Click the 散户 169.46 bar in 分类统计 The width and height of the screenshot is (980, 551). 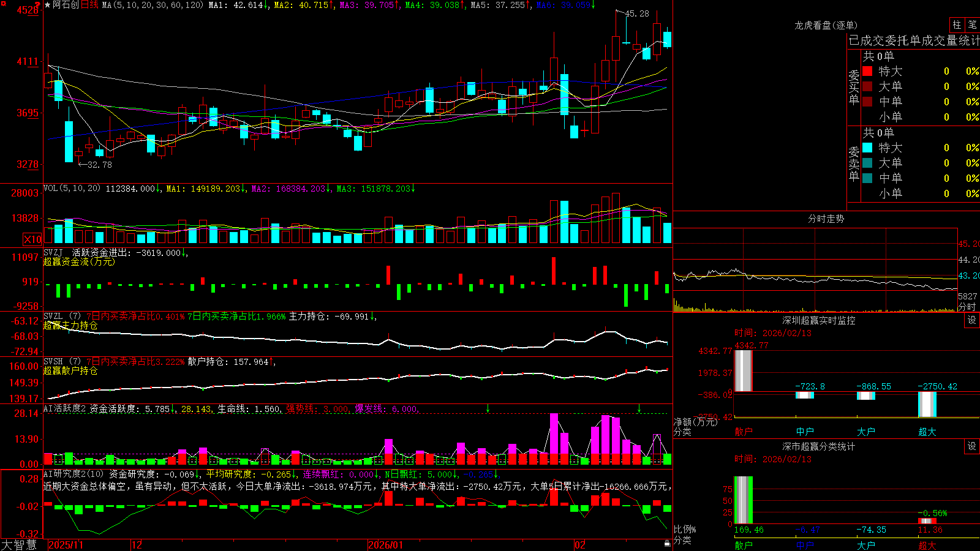[744, 500]
